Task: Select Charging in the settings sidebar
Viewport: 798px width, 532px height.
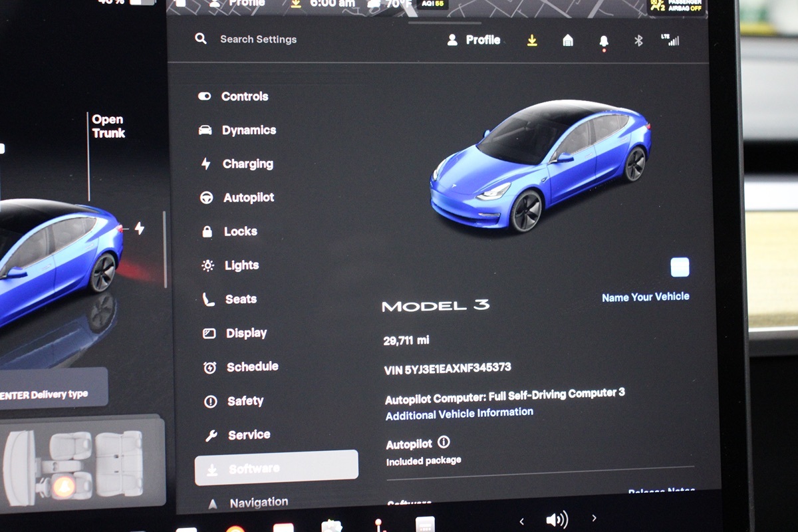Action: [247, 164]
